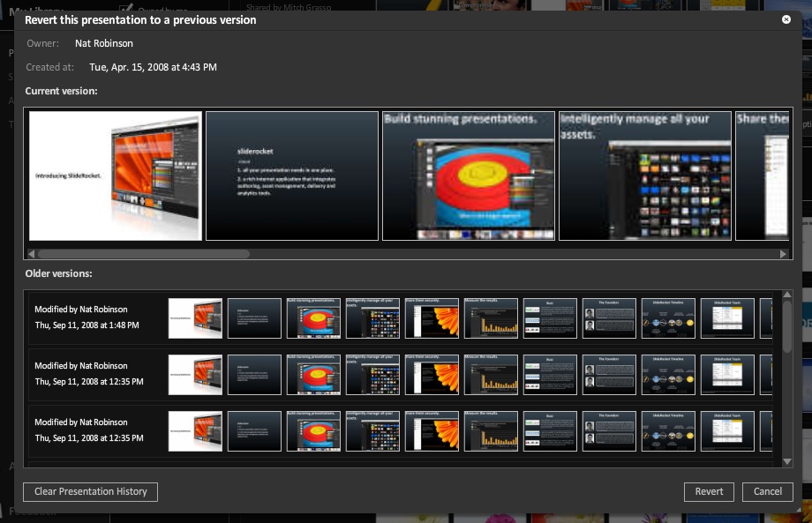Viewport: 812px width, 523px height.
Task: Click the dark text slide thumbnail in 1:48 PM version
Action: (254, 318)
